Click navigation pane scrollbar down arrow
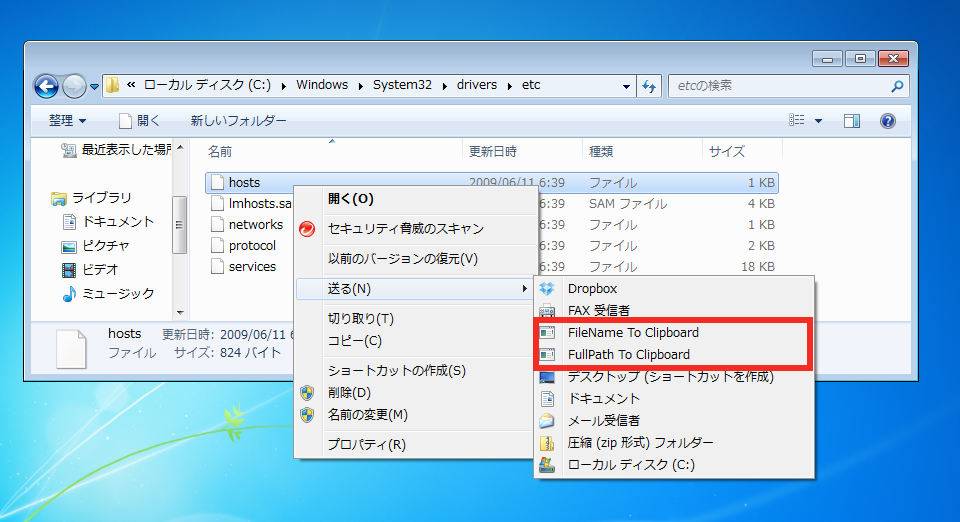 tap(180, 313)
